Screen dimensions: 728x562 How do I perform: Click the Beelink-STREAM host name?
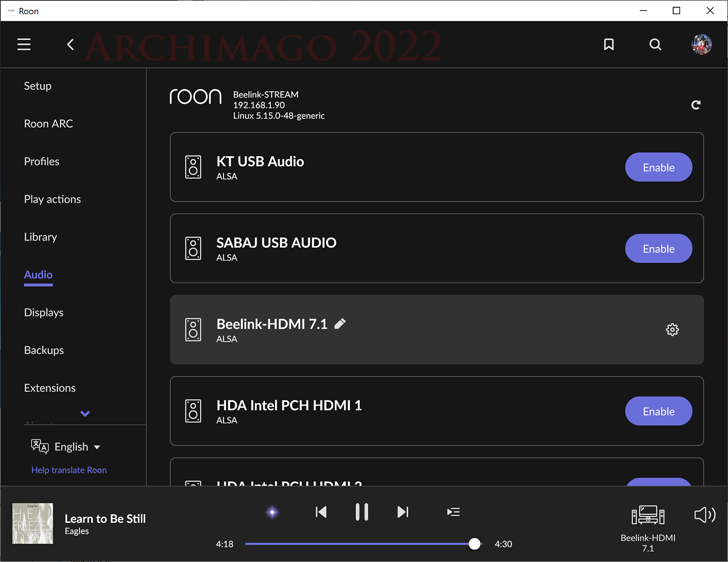pos(265,95)
